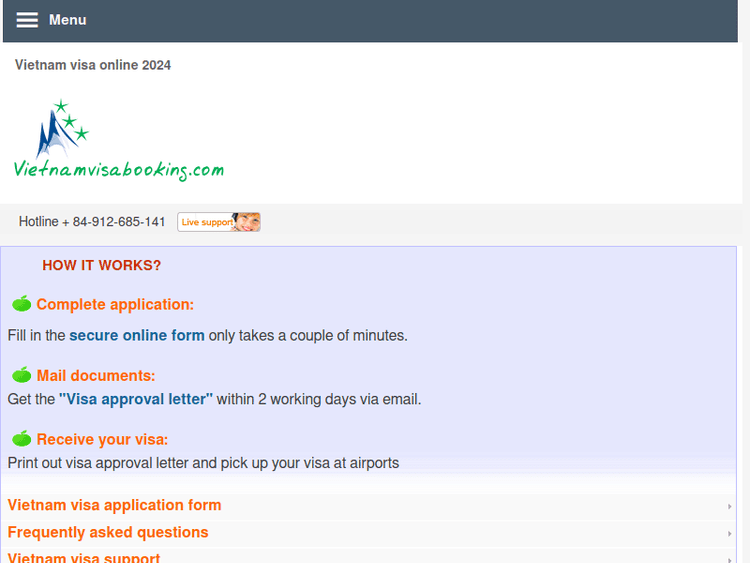Image resolution: width=750 pixels, height=563 pixels.
Task: Click arrow at right of Frequently asked questions
Action: [x=730, y=534]
